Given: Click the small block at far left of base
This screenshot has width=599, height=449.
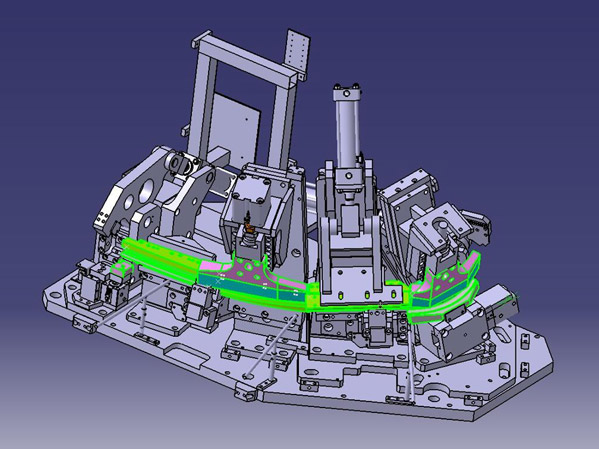Looking at the screenshot, I should point(85,324).
